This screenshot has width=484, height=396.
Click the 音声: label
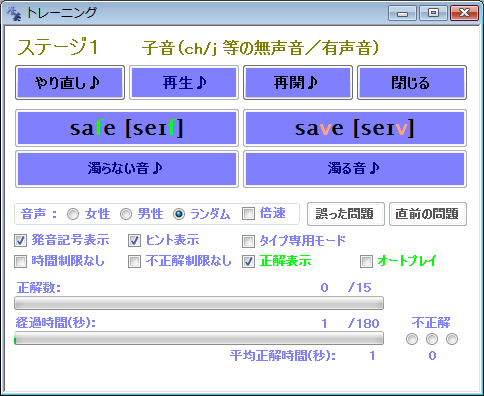[x=39, y=214]
